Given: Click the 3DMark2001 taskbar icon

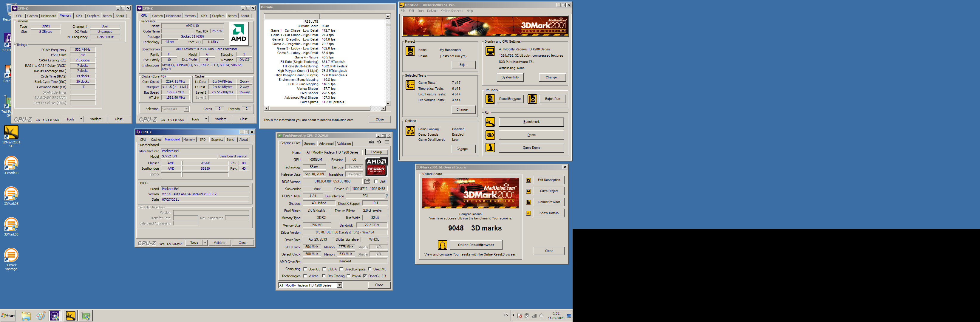Looking at the screenshot, I should click(70, 315).
